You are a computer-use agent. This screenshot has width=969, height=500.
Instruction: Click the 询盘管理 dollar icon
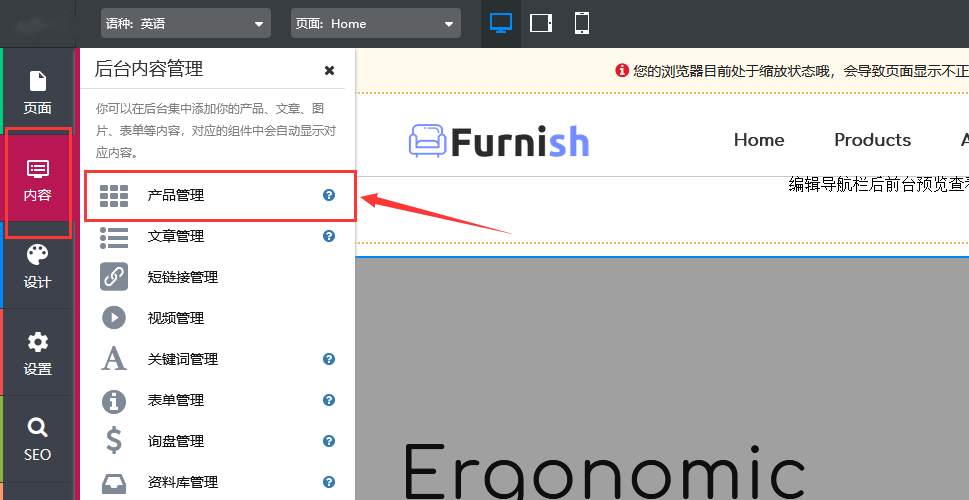pyautogui.click(x=114, y=441)
